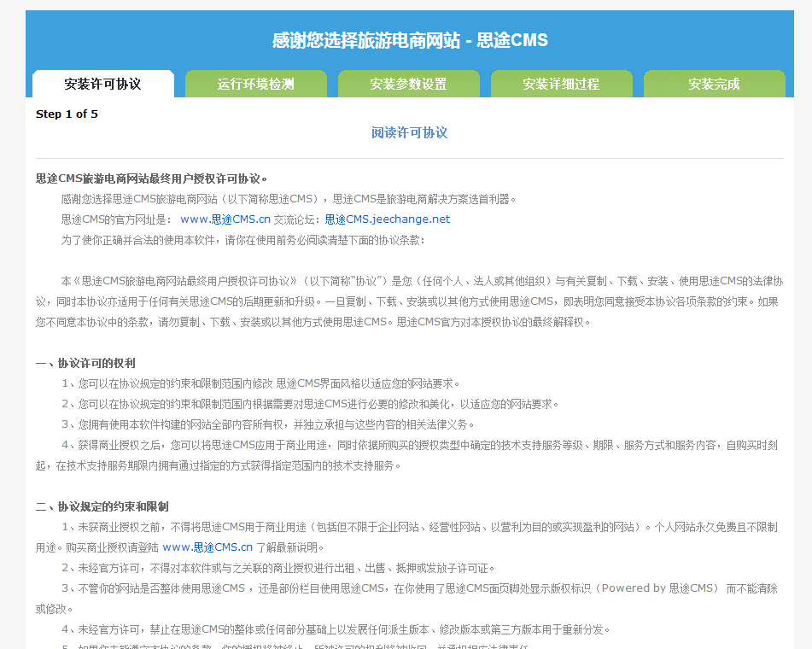Click the 感谢您选择旅游电商网站 - 思途CMS header title

point(410,40)
